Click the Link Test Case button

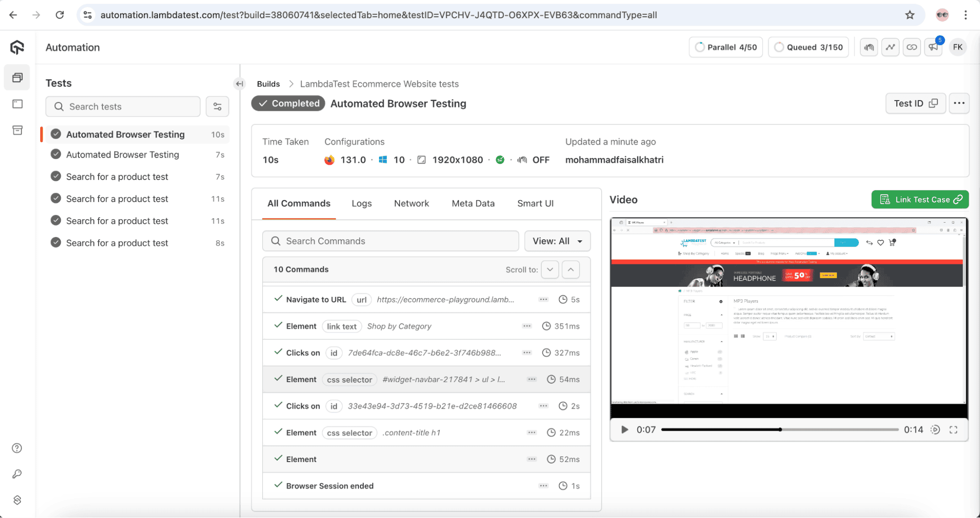point(920,200)
